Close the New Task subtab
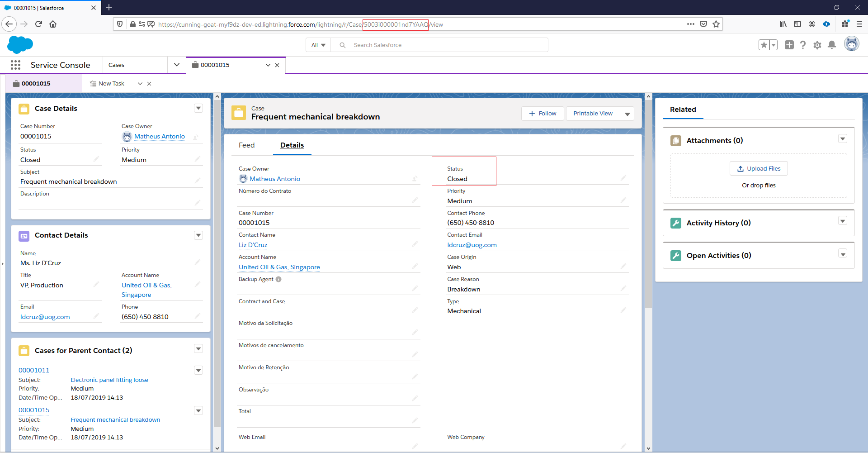 (149, 84)
